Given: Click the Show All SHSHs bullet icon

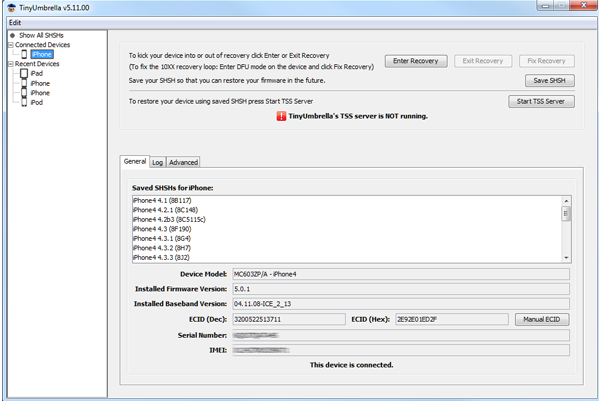Looking at the screenshot, I should [x=12, y=36].
